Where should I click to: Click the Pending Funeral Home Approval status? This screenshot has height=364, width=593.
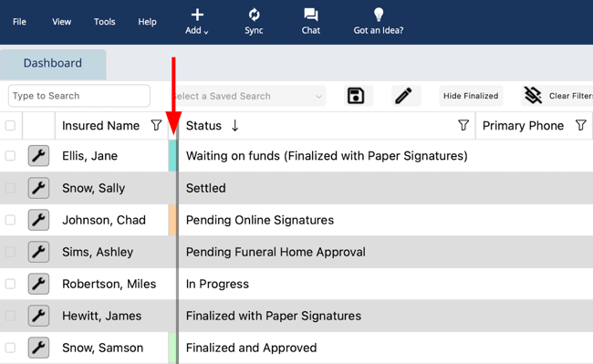click(276, 252)
